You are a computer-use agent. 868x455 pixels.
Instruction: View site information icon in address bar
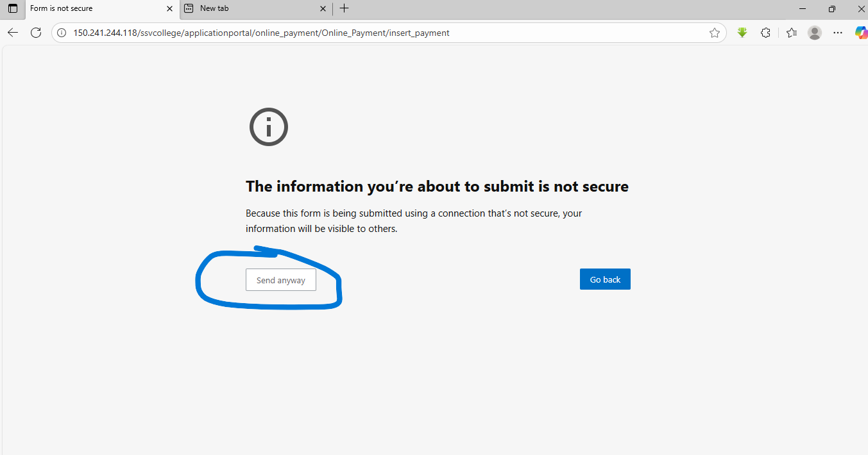[62, 33]
